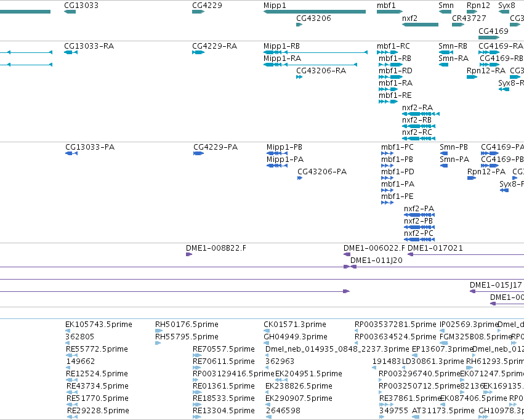Viewport: 524px width, 420px height.
Task: Click the CG4229 gene arrow
Action: [198, 12]
